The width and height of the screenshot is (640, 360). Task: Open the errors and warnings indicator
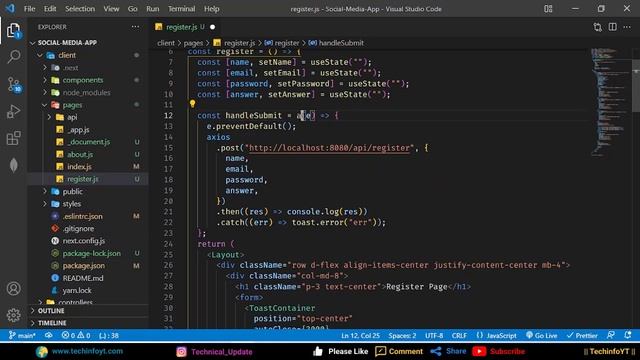click(x=76, y=336)
